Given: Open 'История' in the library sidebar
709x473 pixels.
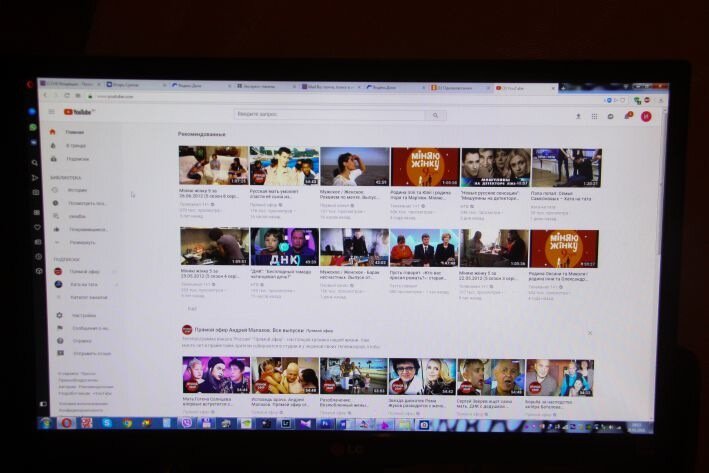Looking at the screenshot, I should coord(77,190).
